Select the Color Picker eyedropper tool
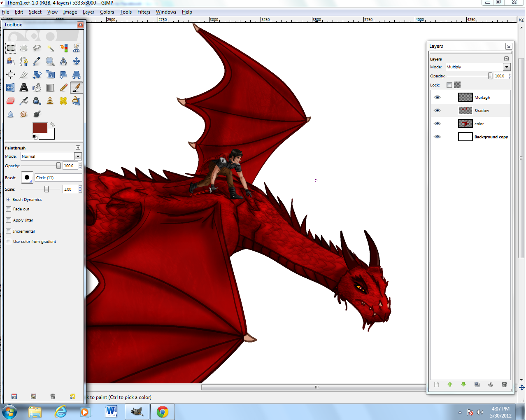Image resolution: width=526 pixels, height=420 pixels. tap(37, 61)
